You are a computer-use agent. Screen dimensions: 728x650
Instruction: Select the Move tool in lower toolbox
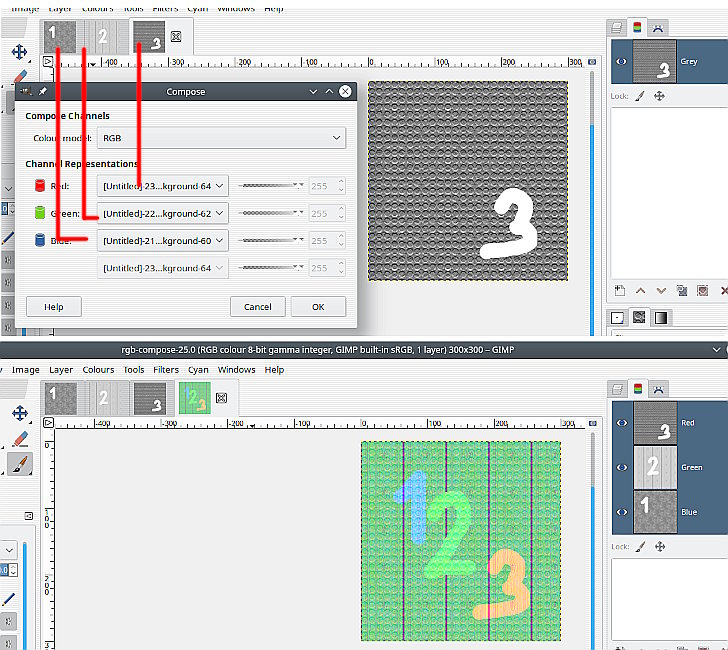point(20,413)
